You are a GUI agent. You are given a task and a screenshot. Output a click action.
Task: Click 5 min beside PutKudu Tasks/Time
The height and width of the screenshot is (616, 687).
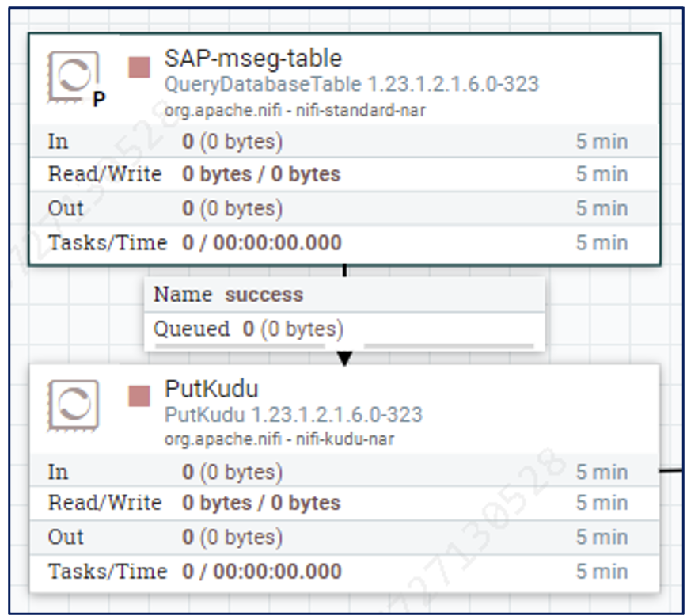point(602,572)
